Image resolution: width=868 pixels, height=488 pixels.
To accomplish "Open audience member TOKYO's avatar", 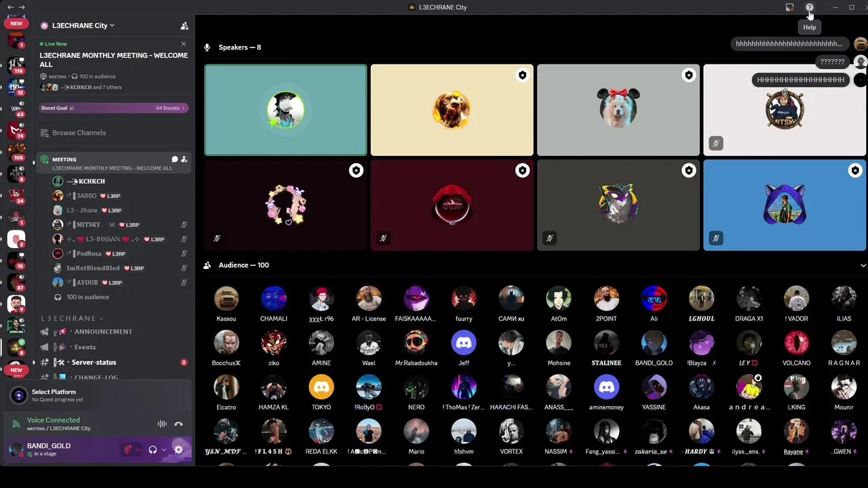I will tap(321, 387).
